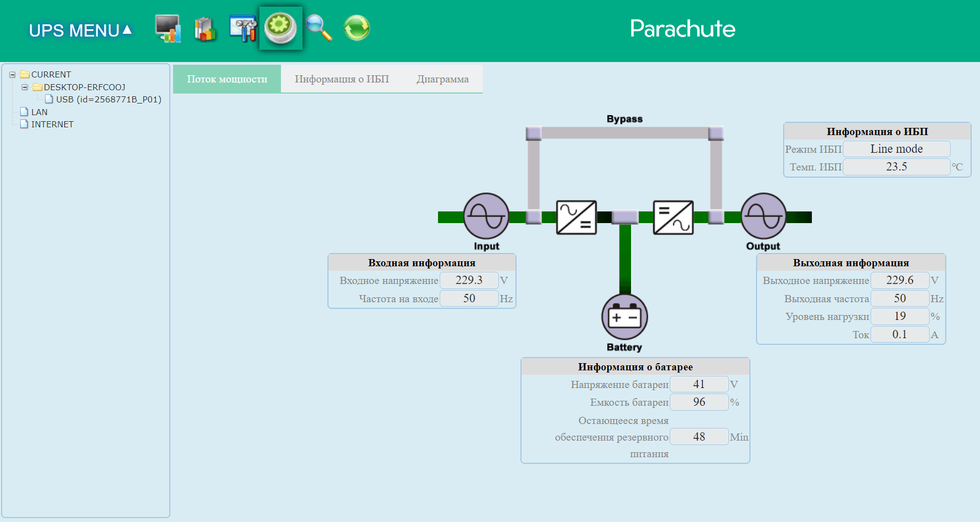Click the DC to AC inverter icon
The image size is (980, 522).
(673, 218)
